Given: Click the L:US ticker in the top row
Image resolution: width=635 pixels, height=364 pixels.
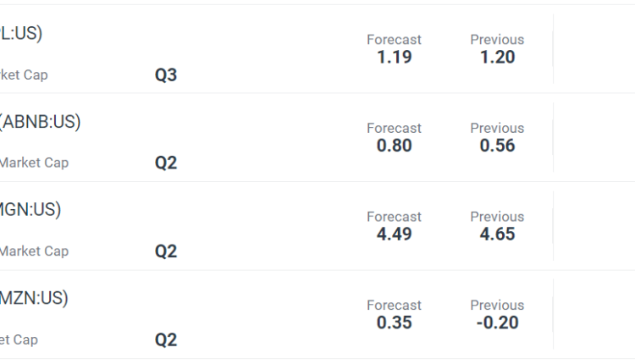Looking at the screenshot, I should pos(21,33).
